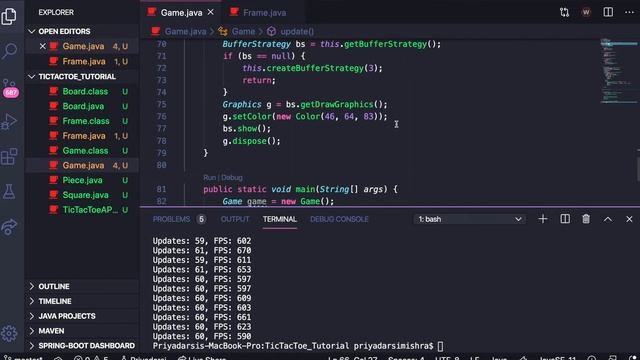Image resolution: width=640 pixels, height=360 pixels.
Task: Close Game.java in Open Editors list
Action: click(42, 47)
